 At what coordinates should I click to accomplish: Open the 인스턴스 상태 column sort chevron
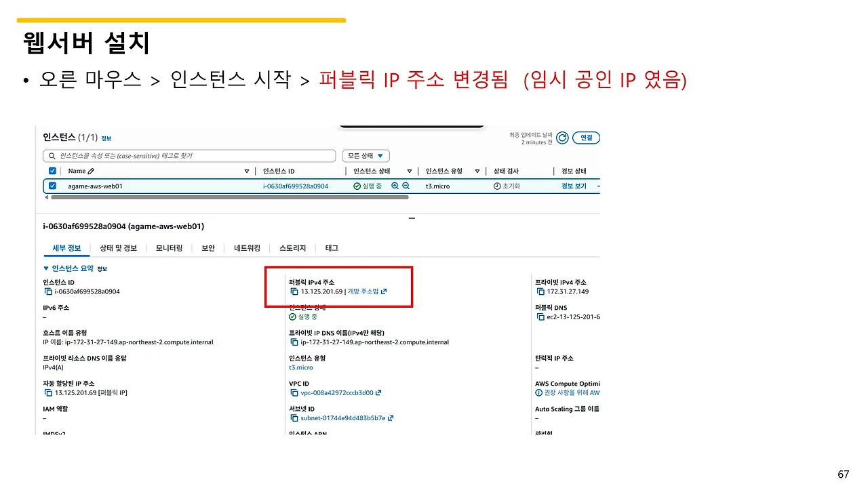410,171
